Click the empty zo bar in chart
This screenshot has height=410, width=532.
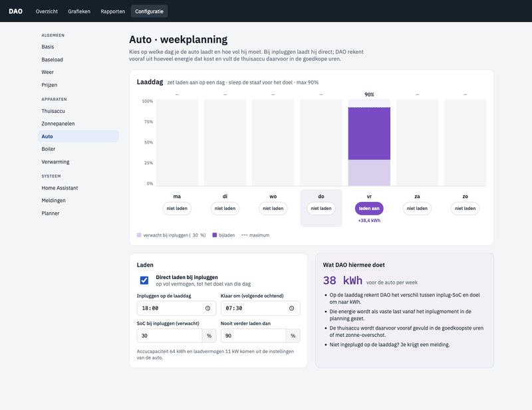pos(465,142)
